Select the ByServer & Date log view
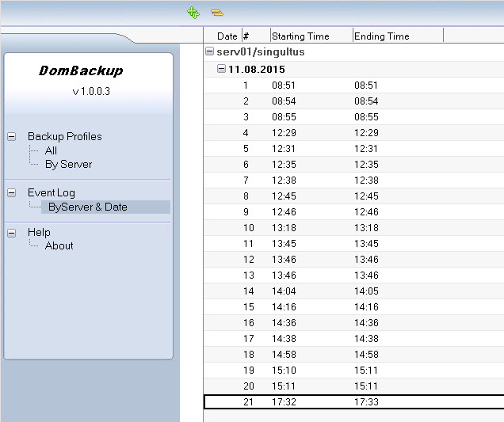Screen dimensions: 504x422 [87, 207]
